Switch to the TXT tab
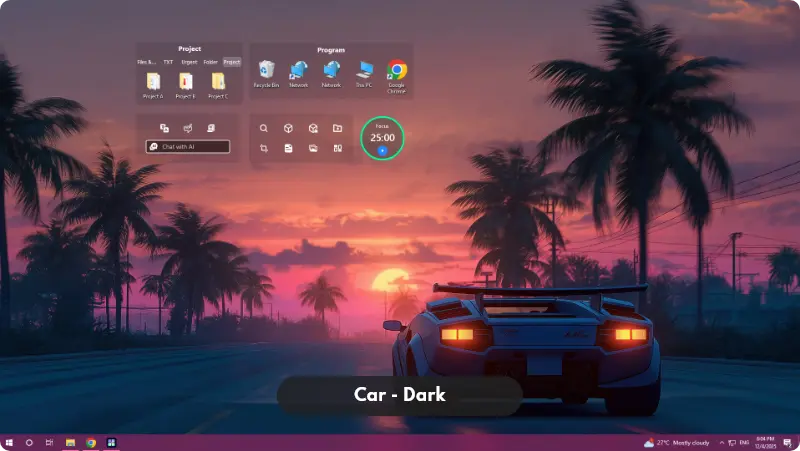 click(x=168, y=62)
